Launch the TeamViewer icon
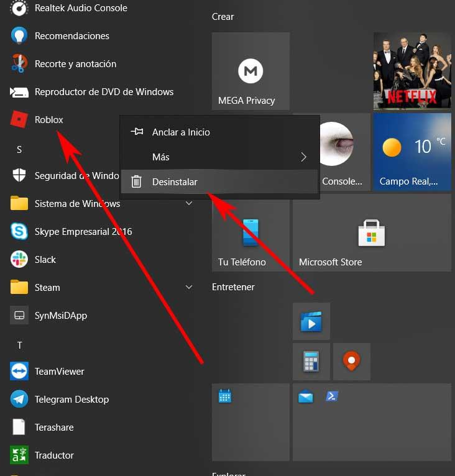Image resolution: width=455 pixels, height=476 pixels. (x=19, y=371)
